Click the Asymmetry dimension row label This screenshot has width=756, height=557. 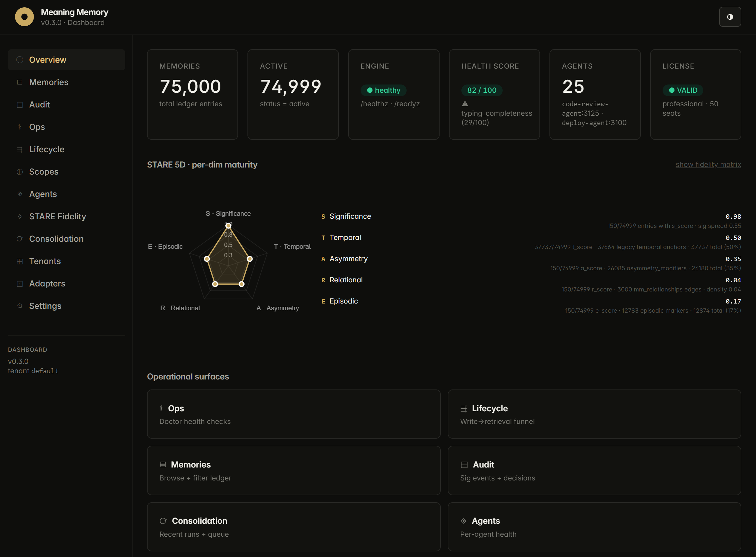tap(349, 259)
